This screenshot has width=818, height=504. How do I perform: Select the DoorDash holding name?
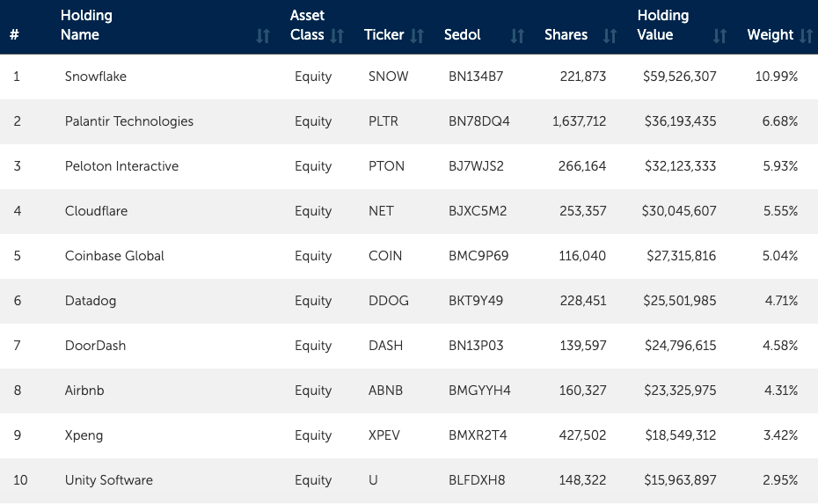[x=95, y=346]
